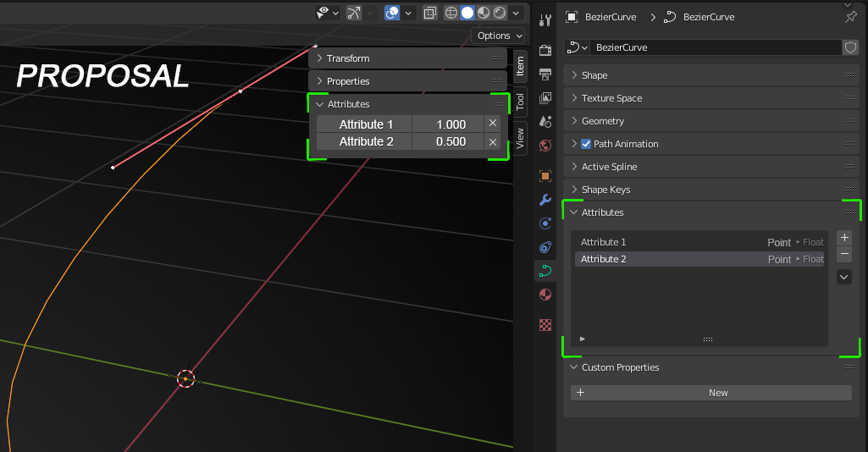Switch to Solid viewport shading
Viewport: 868px width, 452px height.
467,12
